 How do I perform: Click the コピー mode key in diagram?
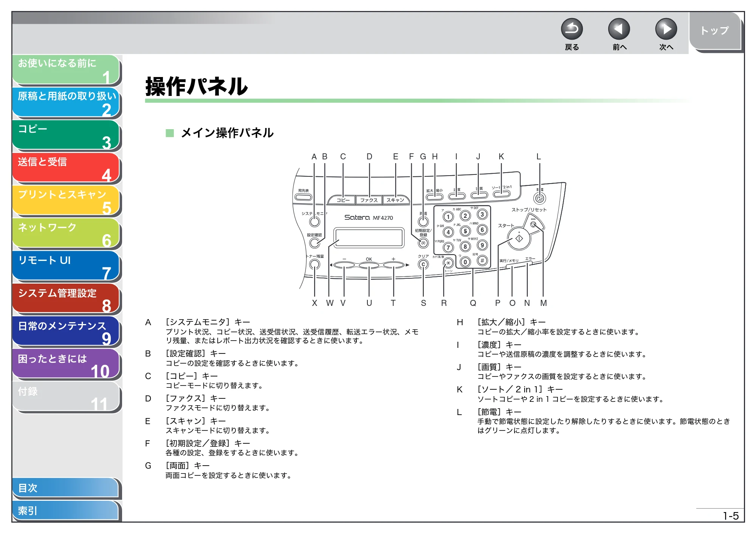[343, 200]
